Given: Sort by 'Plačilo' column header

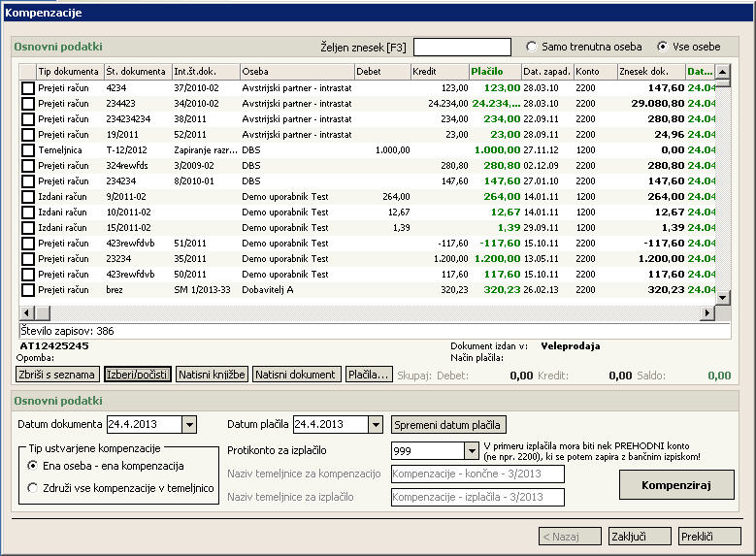Looking at the screenshot, I should pos(496,72).
